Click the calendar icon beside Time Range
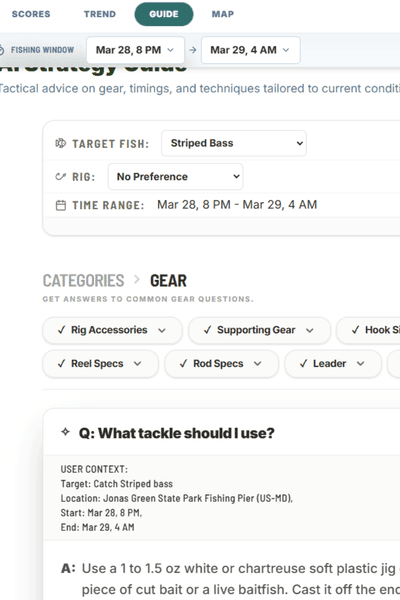 click(x=60, y=205)
